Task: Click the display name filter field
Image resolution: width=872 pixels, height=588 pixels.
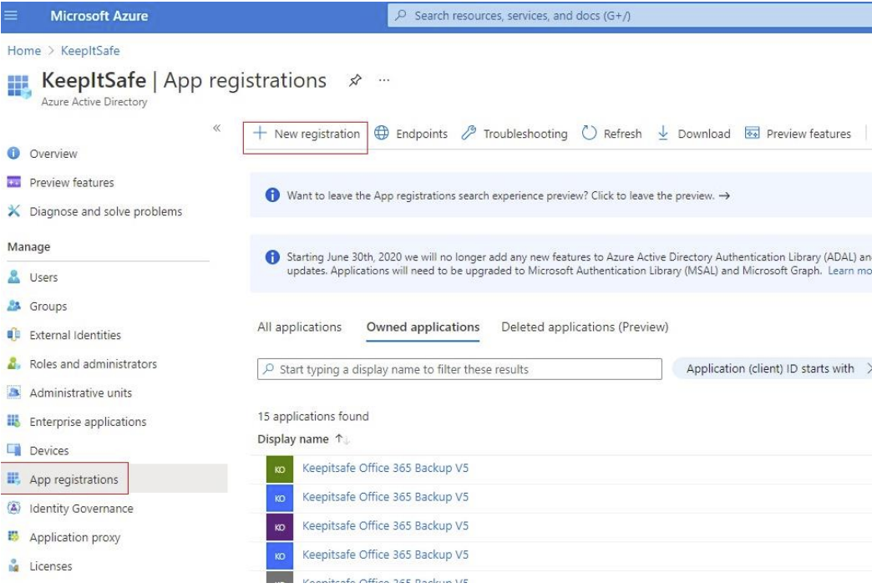Action: click(x=459, y=369)
